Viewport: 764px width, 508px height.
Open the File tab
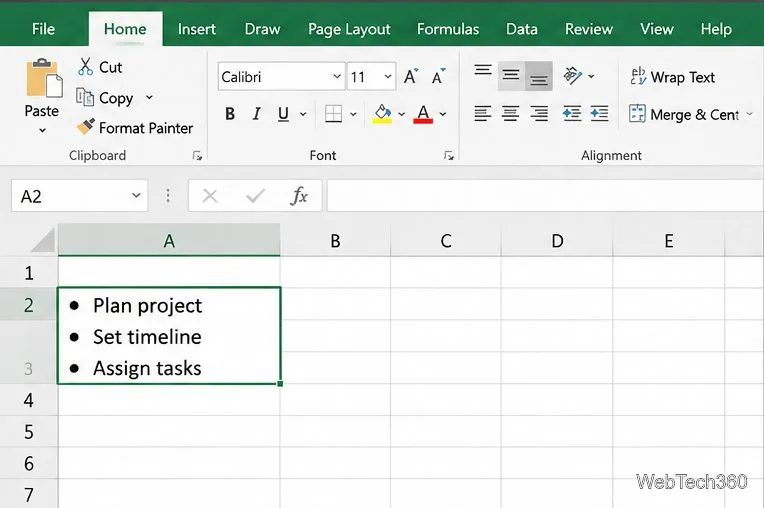43,29
